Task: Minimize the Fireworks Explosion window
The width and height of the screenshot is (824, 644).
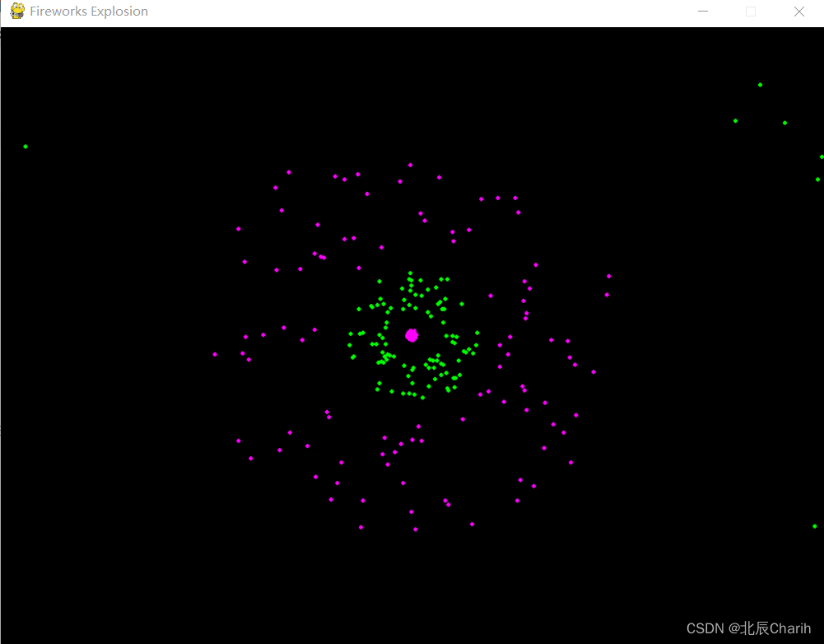Action: pyautogui.click(x=702, y=11)
